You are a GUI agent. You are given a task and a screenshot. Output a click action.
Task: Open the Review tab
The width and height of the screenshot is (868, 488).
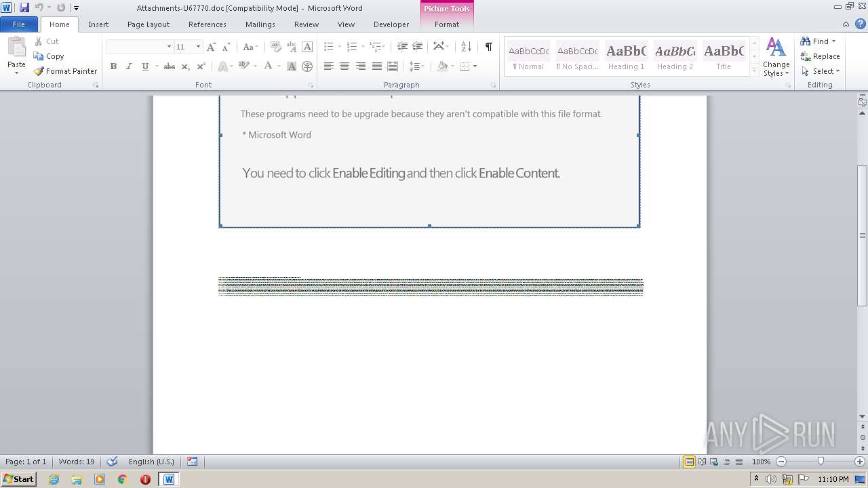[307, 24]
